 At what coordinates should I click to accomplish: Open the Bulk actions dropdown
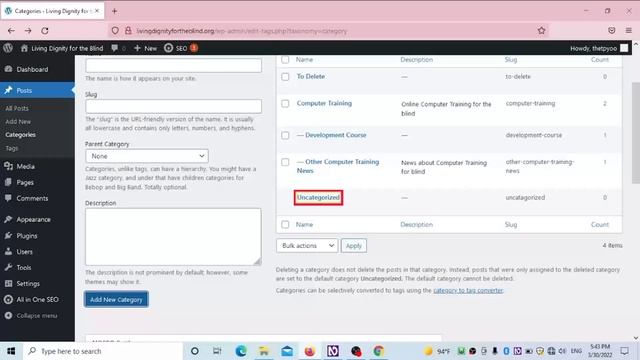pos(307,245)
